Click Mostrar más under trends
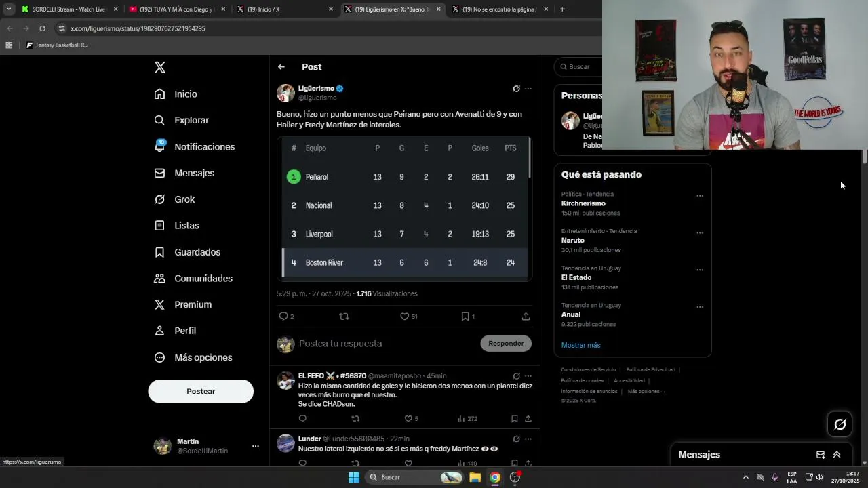The height and width of the screenshot is (488, 868). tap(580, 345)
